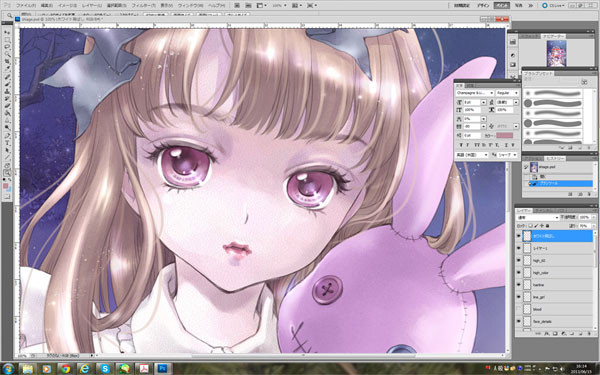600x375 pixels.
Task: Select the image.psd history snapshot thumbnail
Action: point(534,167)
